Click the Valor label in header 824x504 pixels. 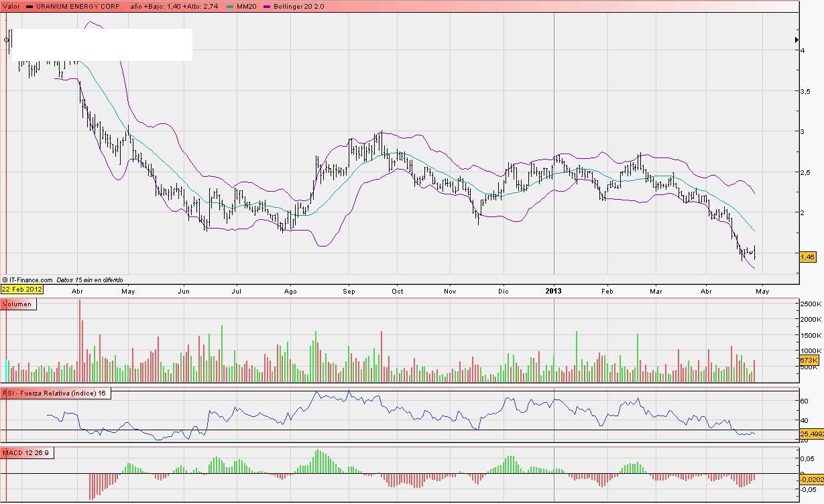[11, 6]
